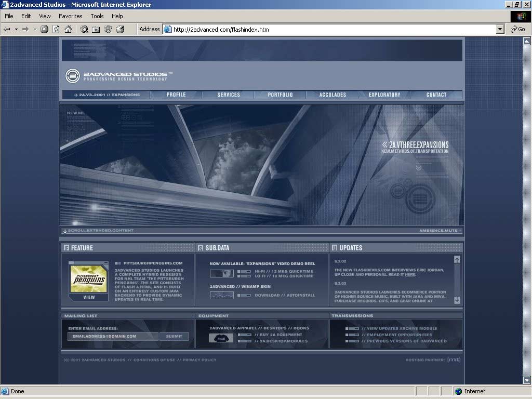Click the email address input field

coord(112,336)
